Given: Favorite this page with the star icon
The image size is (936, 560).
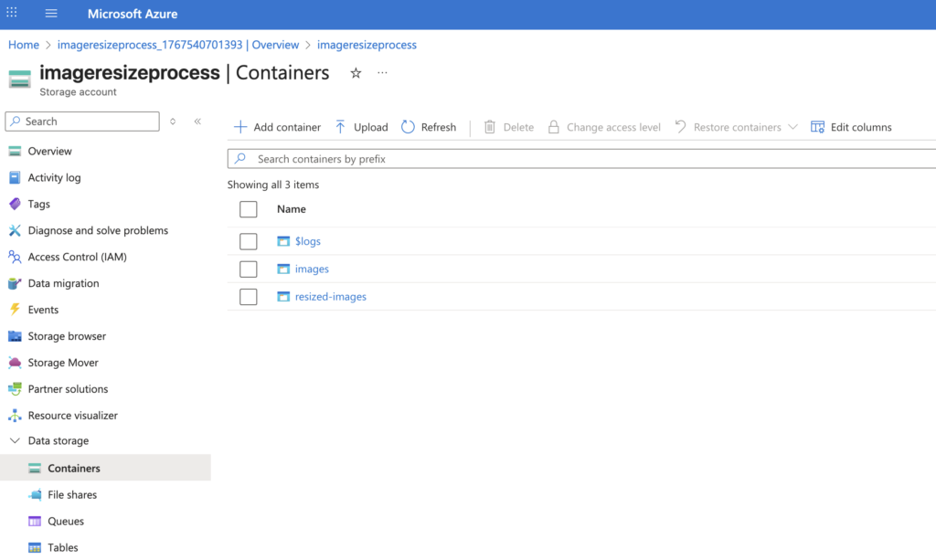Looking at the screenshot, I should point(356,73).
